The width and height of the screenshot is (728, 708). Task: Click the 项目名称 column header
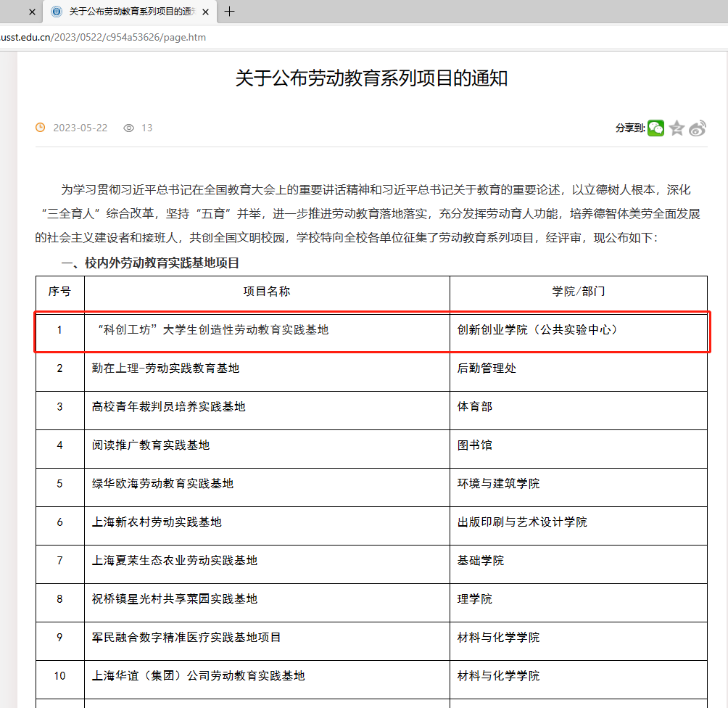pyautogui.click(x=266, y=292)
